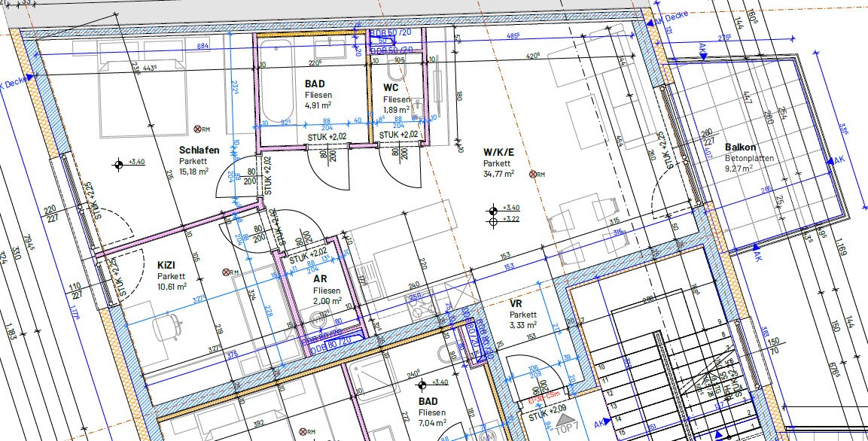The image size is (868, 441).
Task: Click the RM symbol in the W/K/E room
Action: pyautogui.click(x=534, y=174)
